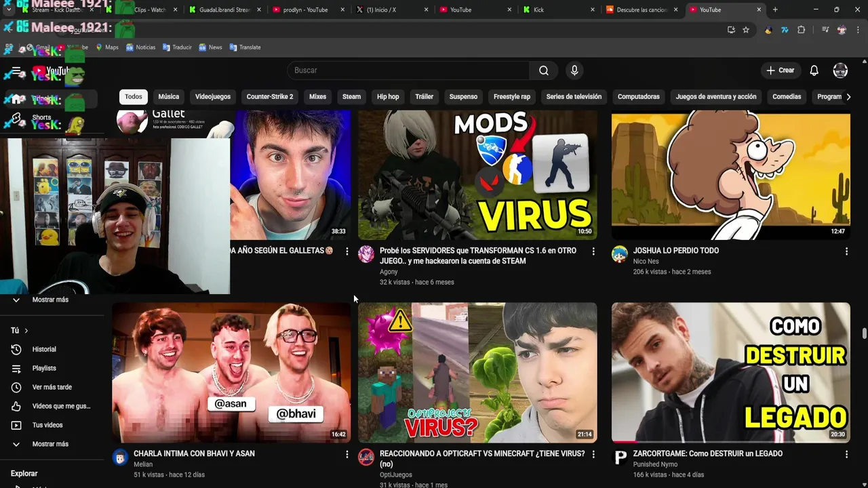The width and height of the screenshot is (868, 488).
Task: Select the Counter-Strike 2 chip
Action: click(270, 97)
